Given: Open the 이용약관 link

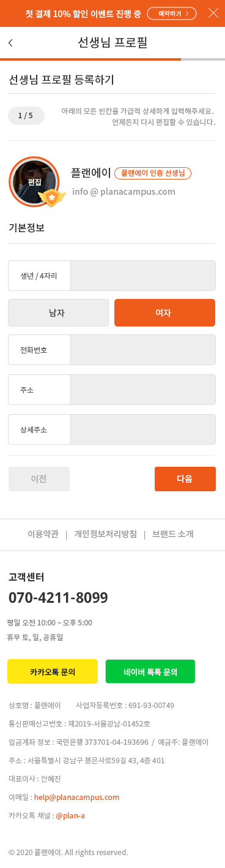Looking at the screenshot, I should (43, 534).
